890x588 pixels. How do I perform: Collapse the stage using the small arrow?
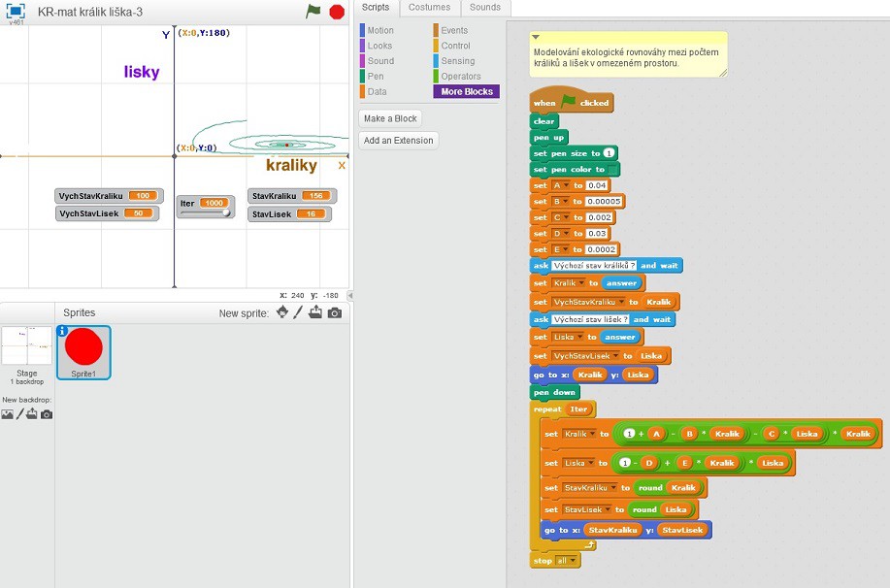350,295
